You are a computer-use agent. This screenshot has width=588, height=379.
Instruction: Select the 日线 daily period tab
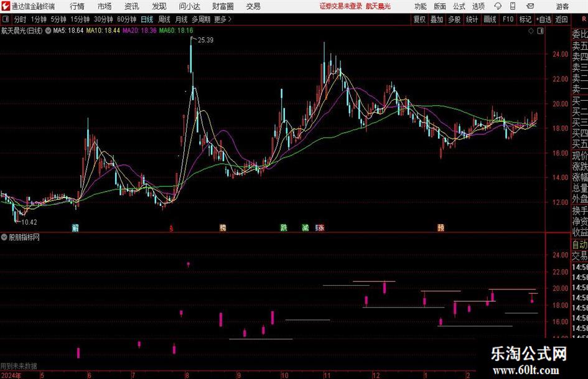[147, 19]
